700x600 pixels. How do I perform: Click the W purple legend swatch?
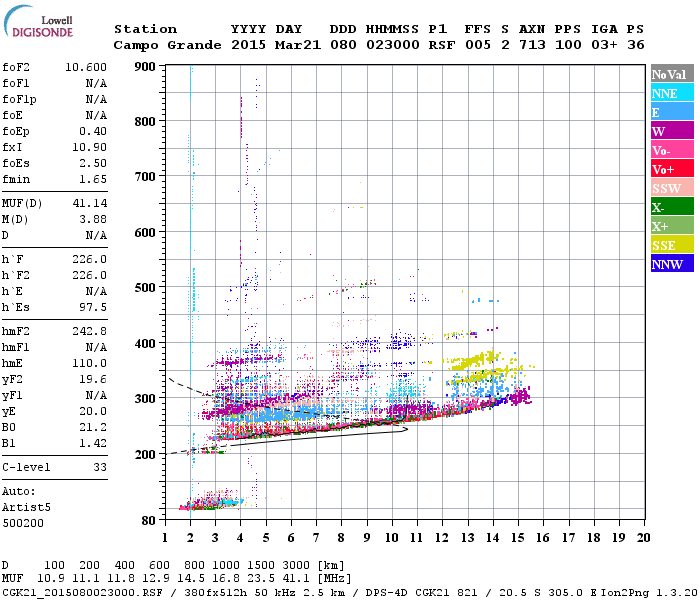672,131
